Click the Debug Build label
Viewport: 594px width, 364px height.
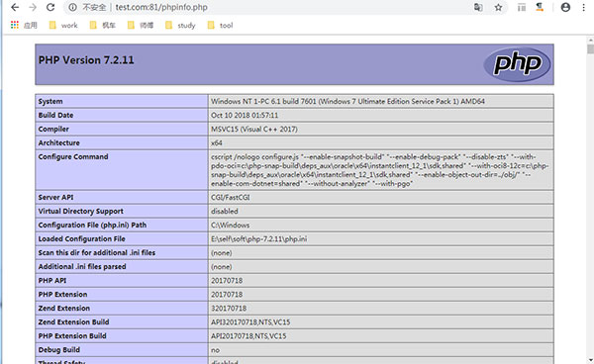[x=58, y=350]
